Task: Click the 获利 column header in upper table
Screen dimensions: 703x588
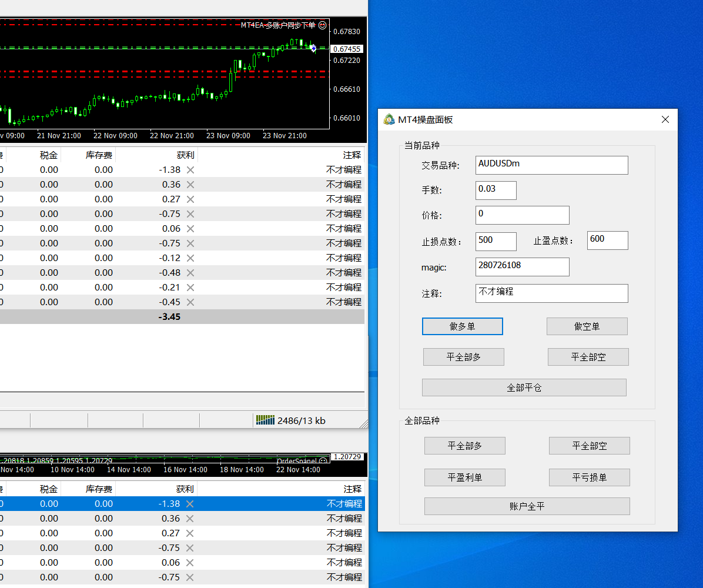Action: point(185,155)
